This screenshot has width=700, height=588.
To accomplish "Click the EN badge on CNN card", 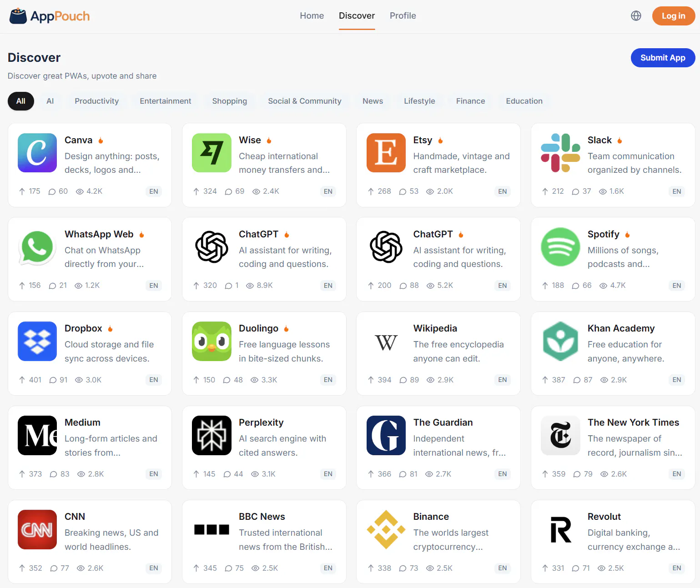I will click(154, 568).
